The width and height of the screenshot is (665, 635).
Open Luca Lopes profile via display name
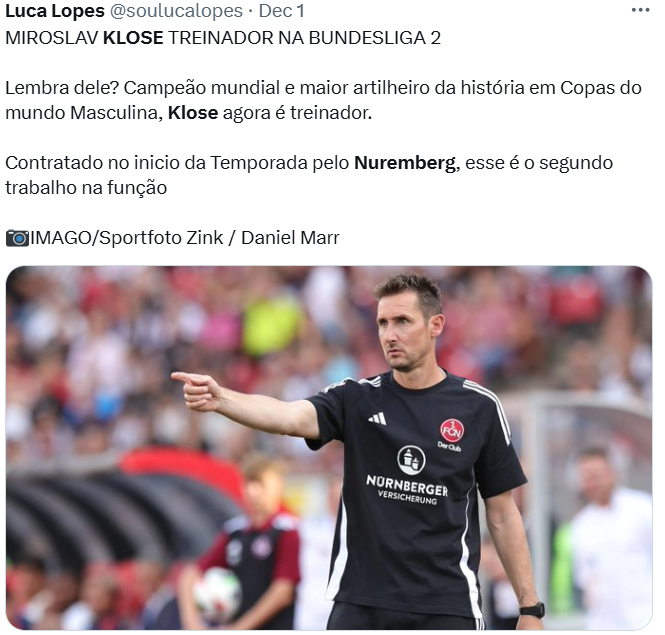(55, 11)
